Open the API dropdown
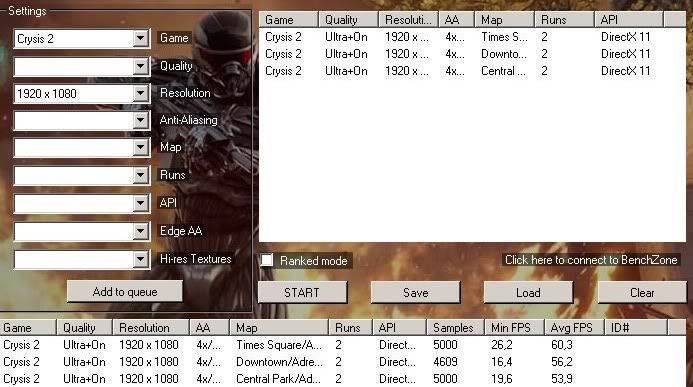 [82, 204]
